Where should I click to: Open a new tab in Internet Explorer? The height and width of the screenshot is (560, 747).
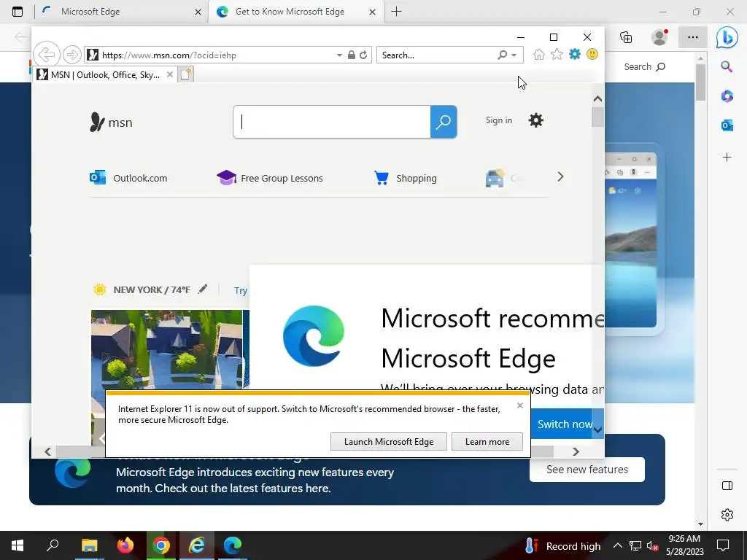[186, 74]
